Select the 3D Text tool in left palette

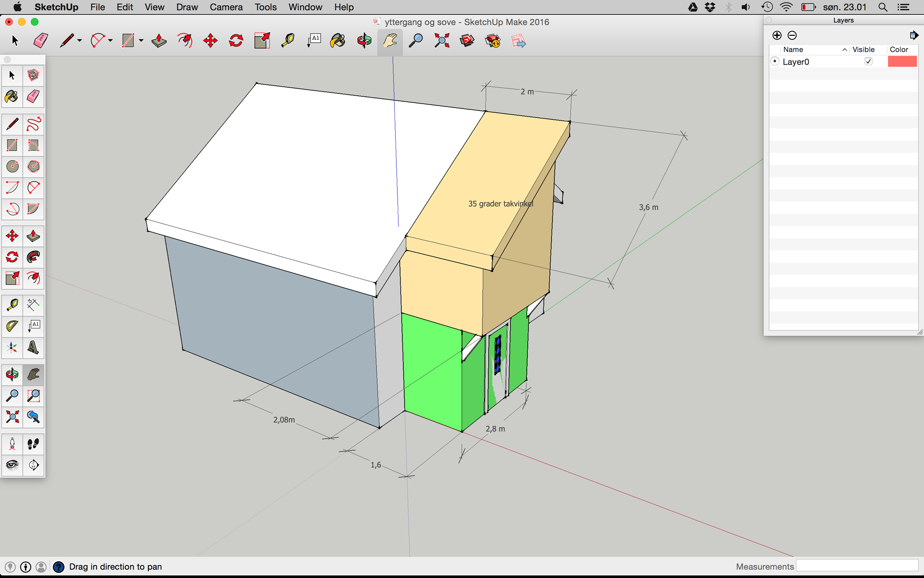point(33,347)
